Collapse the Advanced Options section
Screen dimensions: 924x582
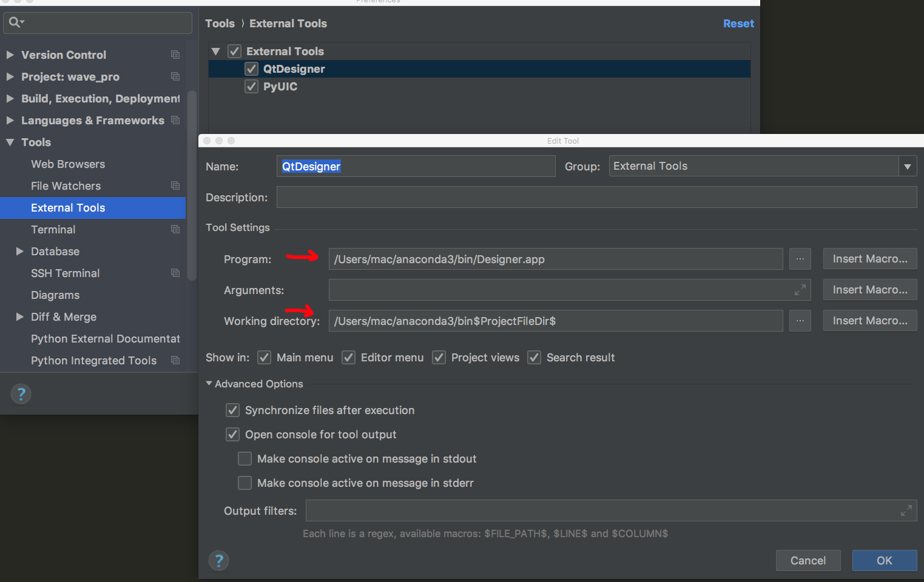tap(209, 384)
